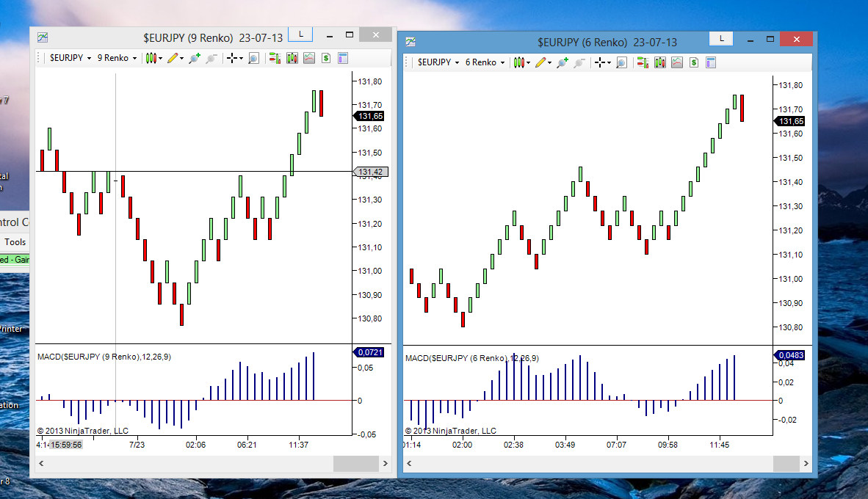
Task: Select drawing pencil tool in 9 Renko window
Action: 172,58
